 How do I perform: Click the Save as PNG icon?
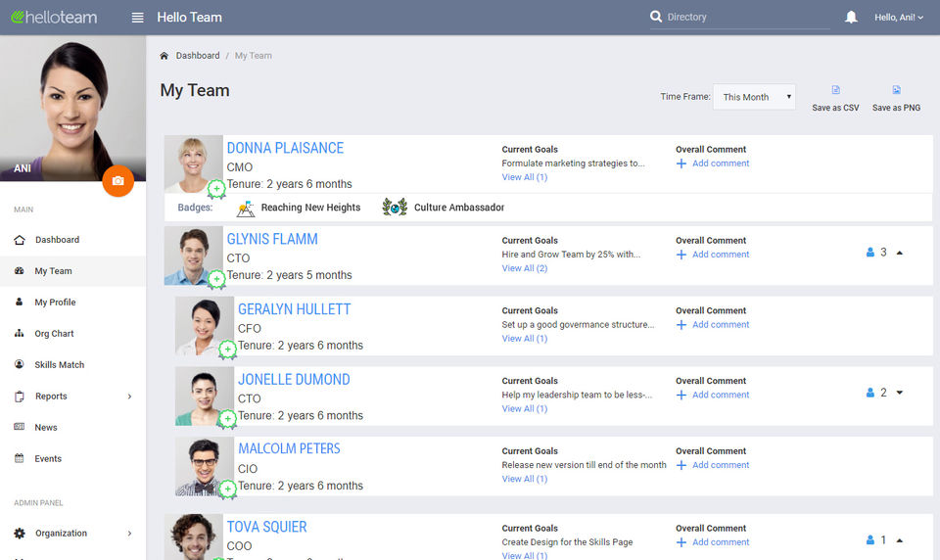click(896, 90)
